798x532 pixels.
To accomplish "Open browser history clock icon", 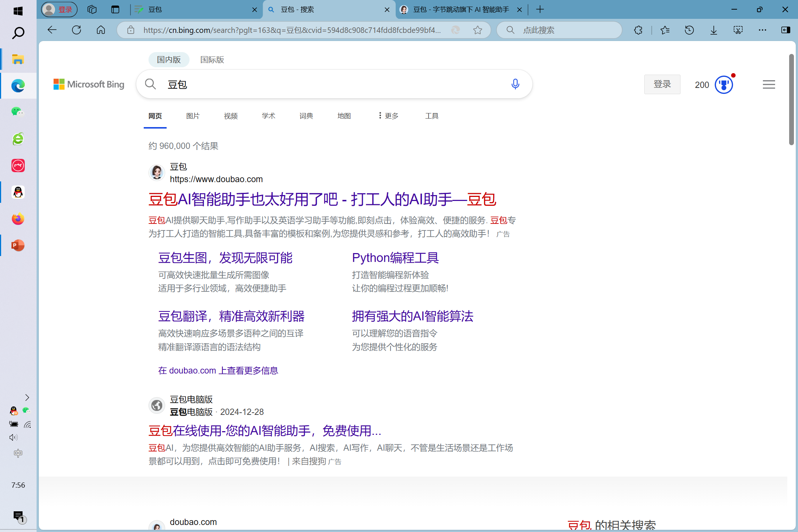I will 689,30.
